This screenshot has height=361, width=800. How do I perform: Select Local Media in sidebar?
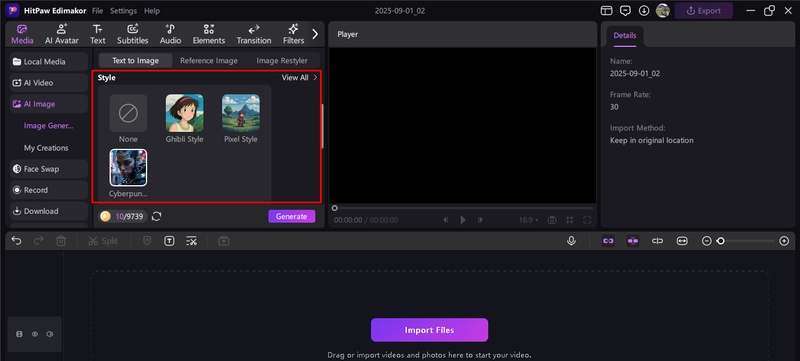point(49,62)
